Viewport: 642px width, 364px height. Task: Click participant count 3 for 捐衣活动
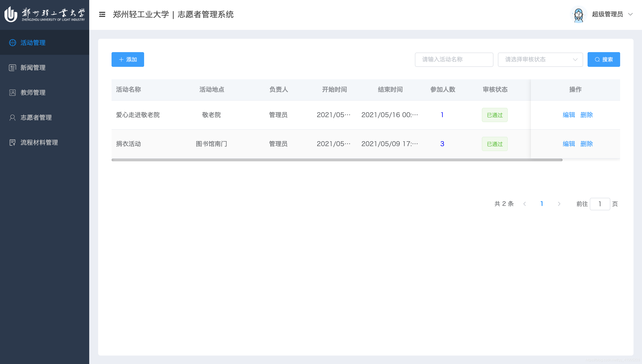point(442,144)
